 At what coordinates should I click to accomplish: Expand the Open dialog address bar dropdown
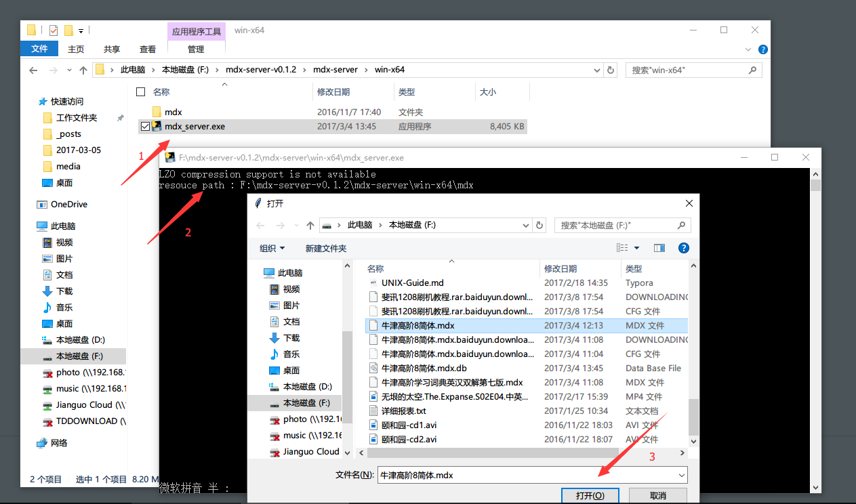[x=525, y=226]
